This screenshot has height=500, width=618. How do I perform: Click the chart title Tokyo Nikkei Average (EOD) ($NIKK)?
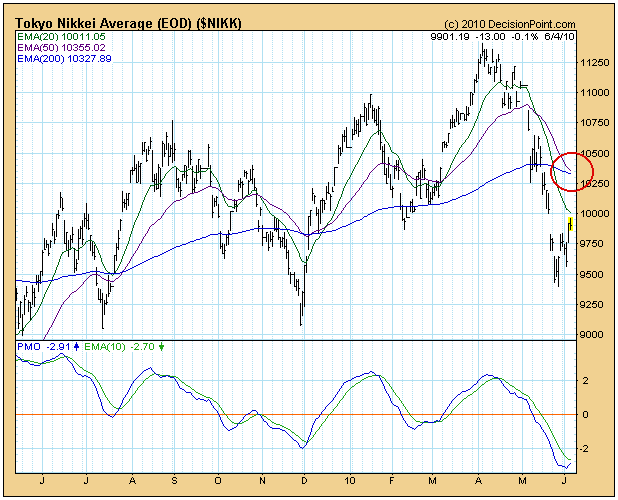tap(128, 24)
